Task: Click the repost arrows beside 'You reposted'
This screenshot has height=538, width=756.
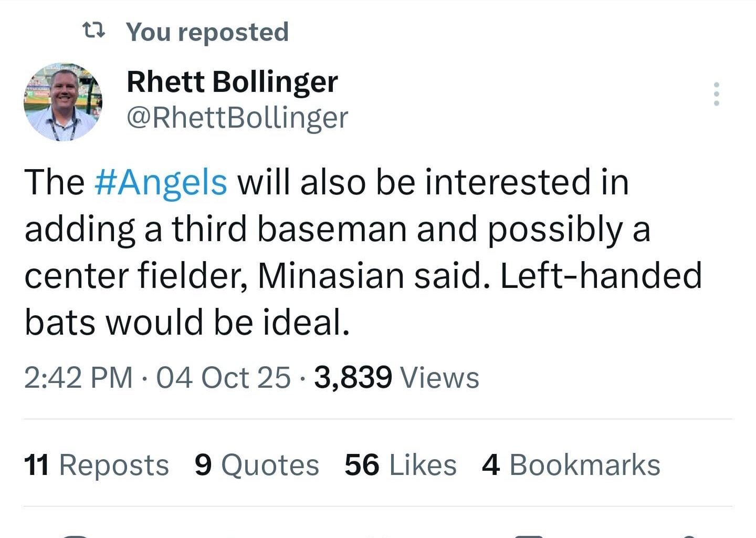Action: tap(93, 30)
